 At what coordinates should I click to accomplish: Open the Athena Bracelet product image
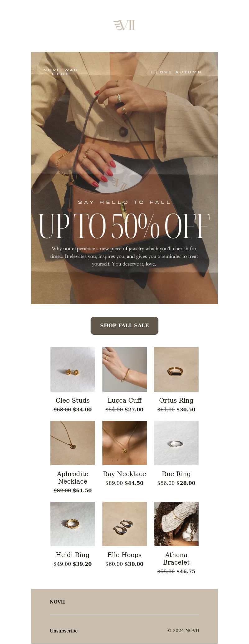(176, 524)
